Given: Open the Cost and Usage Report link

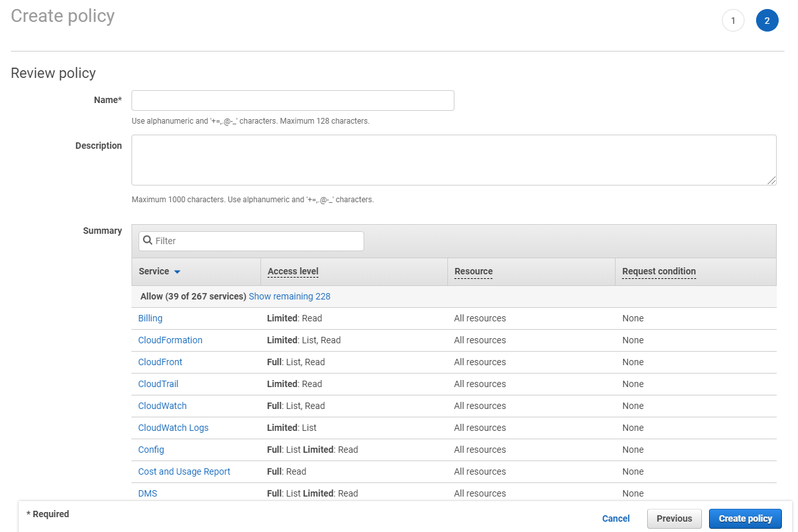Looking at the screenshot, I should pyautogui.click(x=184, y=471).
